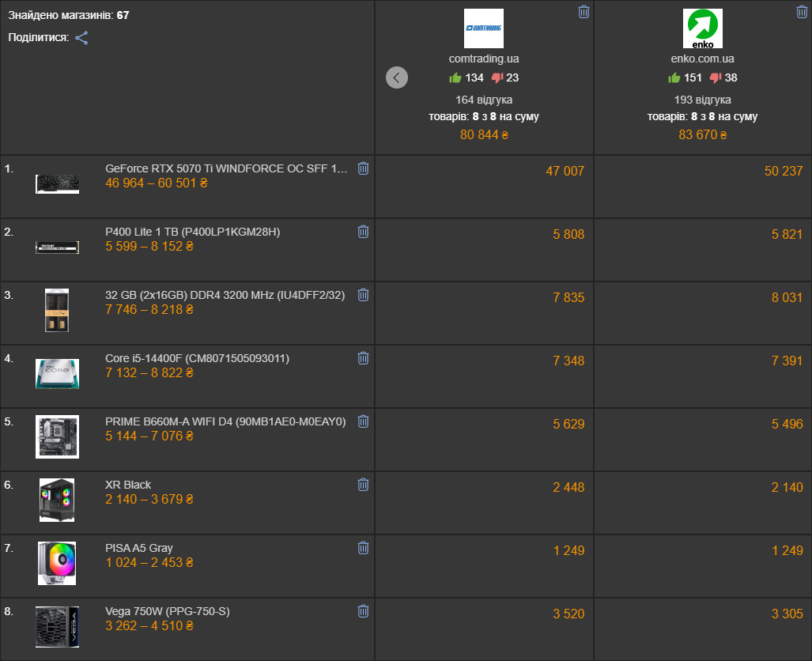Click price range 3 262 – 4 510 ₴
Screen dimensions: 812x661
[x=149, y=625]
